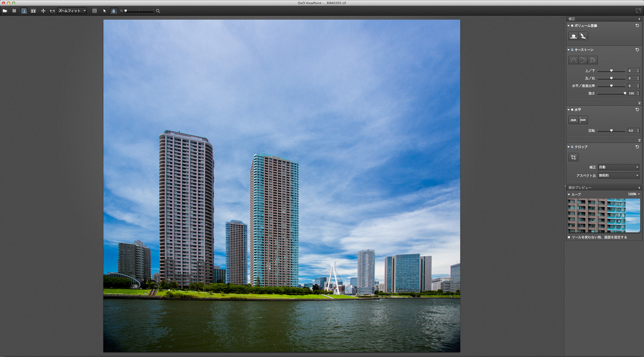Open the アスペクト比 dropdown
Screen dimensions: 644x357
click(618, 175)
